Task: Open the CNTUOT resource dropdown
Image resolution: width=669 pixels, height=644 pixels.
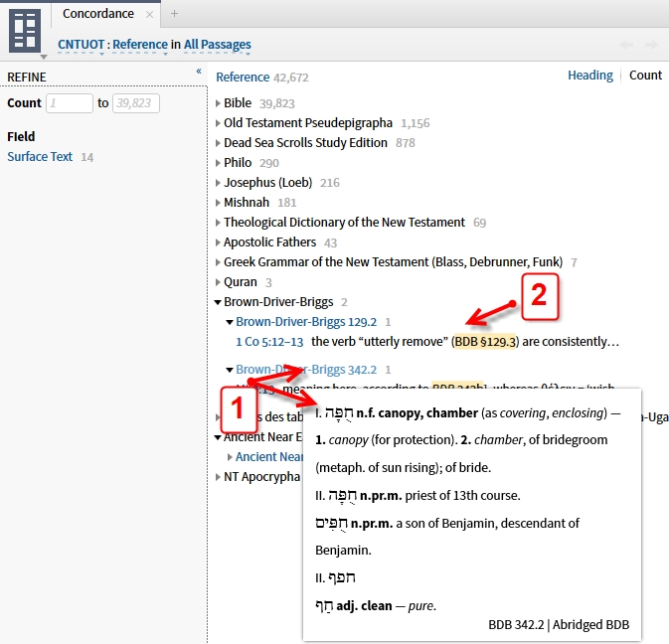Action: [x=82, y=45]
